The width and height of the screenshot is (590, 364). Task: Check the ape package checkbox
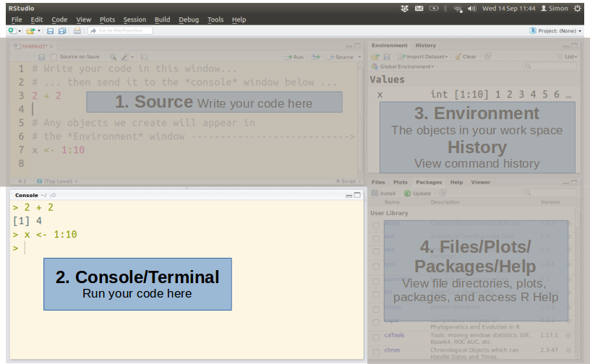click(376, 251)
